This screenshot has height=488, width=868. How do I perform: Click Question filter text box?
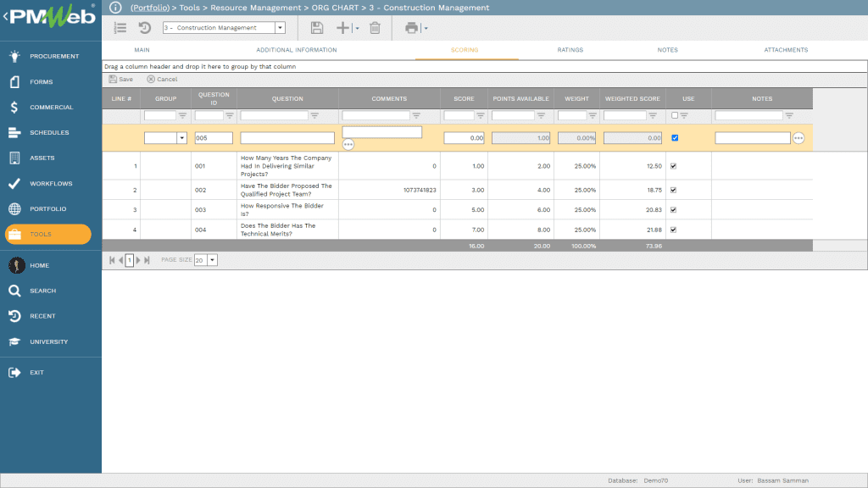274,115
